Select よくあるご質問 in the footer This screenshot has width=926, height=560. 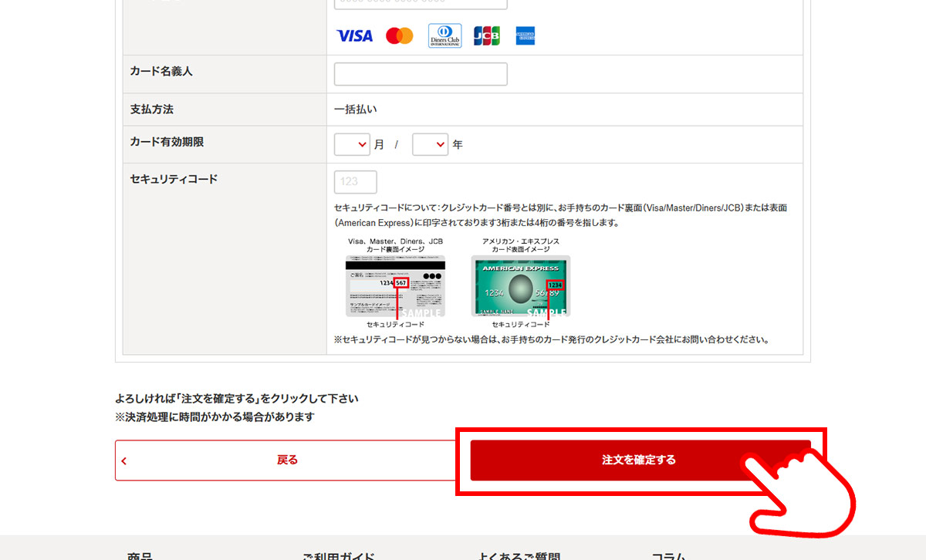(519, 555)
